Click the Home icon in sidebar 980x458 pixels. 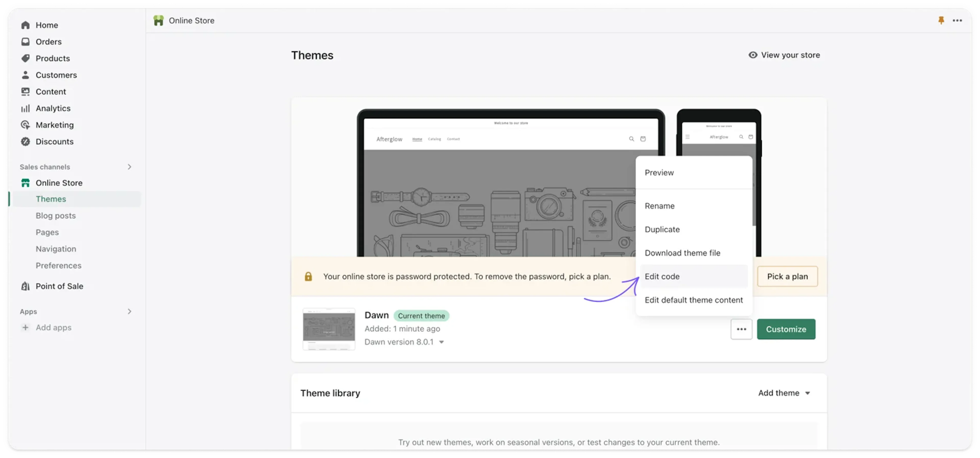click(26, 25)
